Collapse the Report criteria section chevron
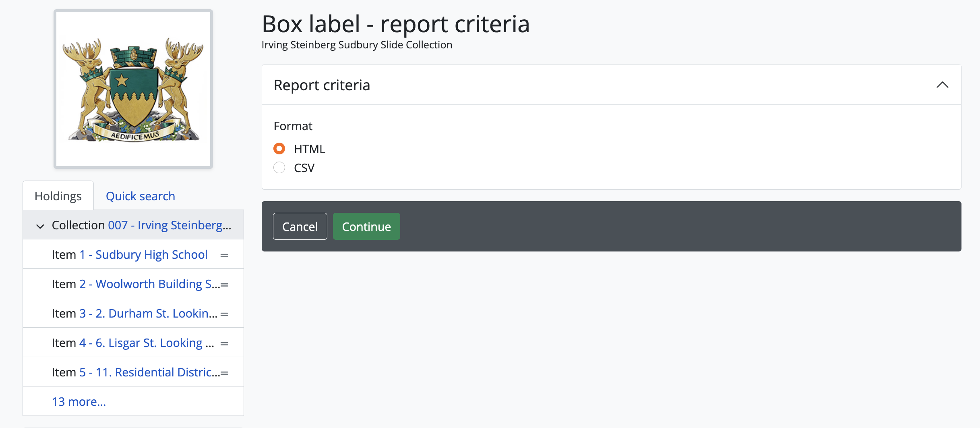The width and height of the screenshot is (980, 428). [942, 85]
